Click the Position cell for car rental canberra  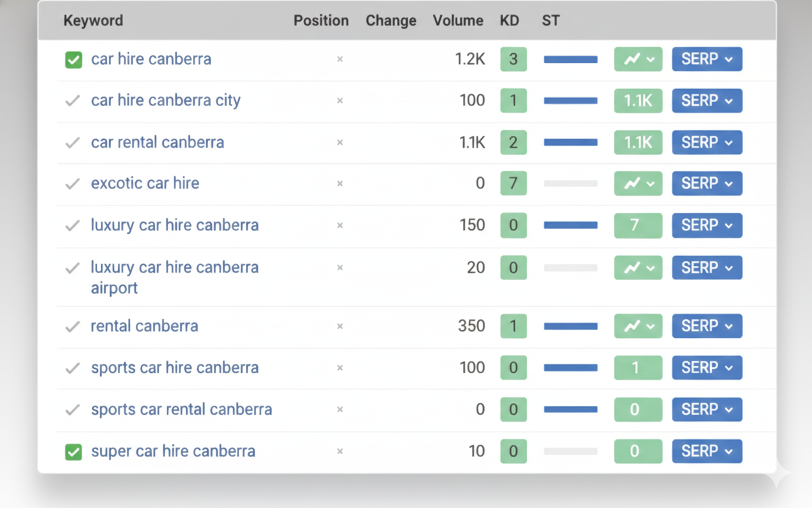[321, 142]
